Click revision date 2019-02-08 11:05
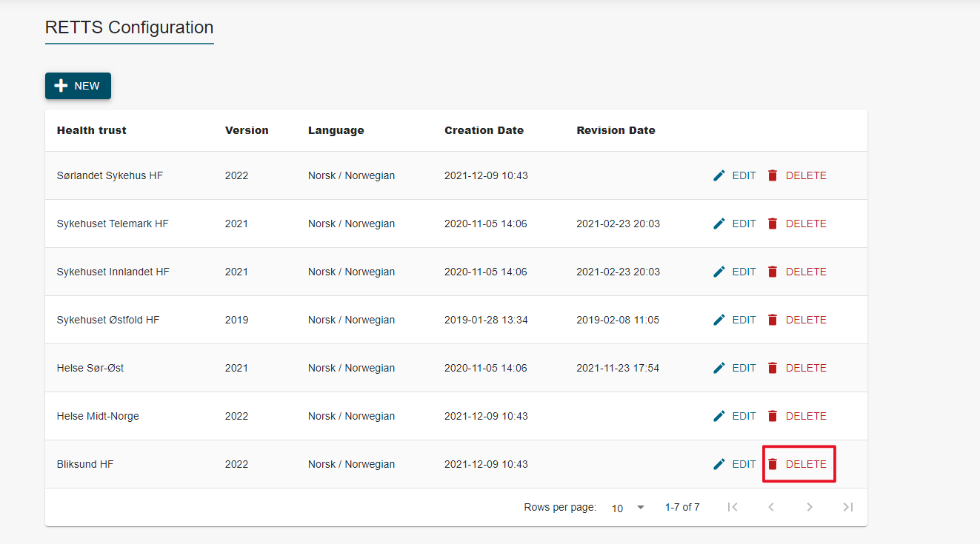Image resolution: width=980 pixels, height=544 pixels. point(618,320)
